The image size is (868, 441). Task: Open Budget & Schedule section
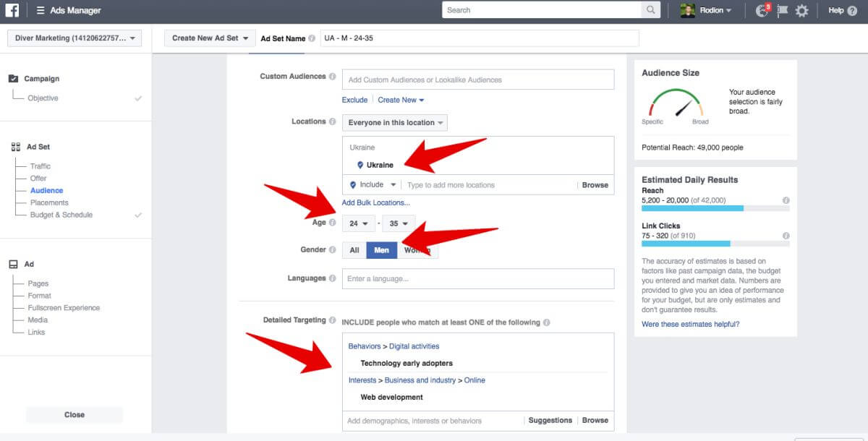(61, 215)
